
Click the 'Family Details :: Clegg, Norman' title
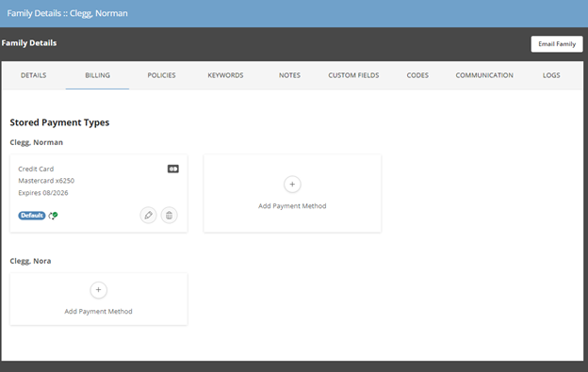tap(67, 13)
